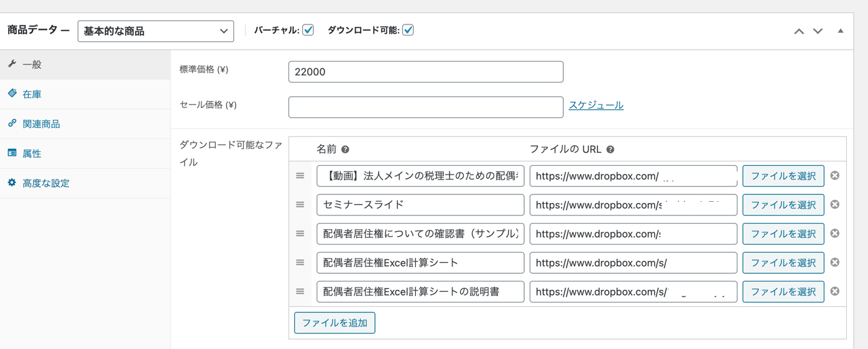Open the 一般 tab
Screen dimensions: 868x349
pos(85,65)
